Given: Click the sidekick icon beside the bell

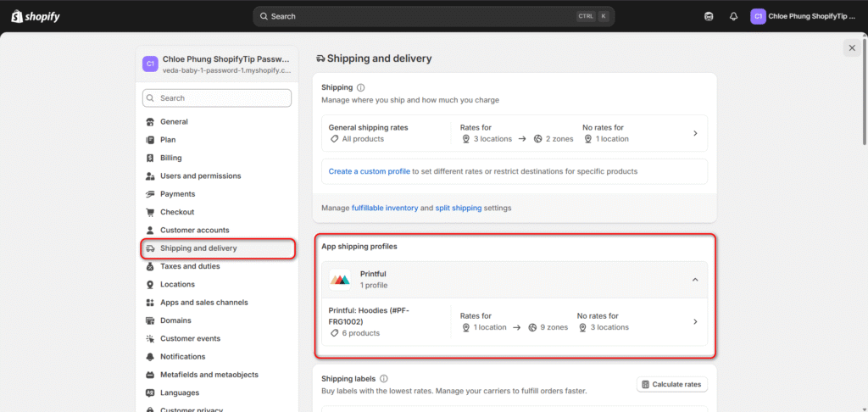Looking at the screenshot, I should [709, 16].
